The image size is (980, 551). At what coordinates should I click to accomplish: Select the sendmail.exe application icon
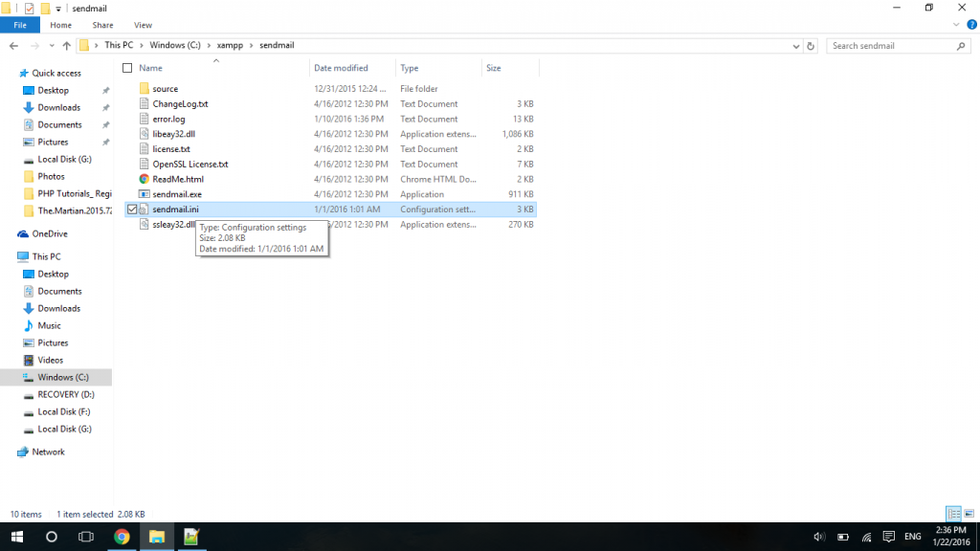pyautogui.click(x=145, y=194)
